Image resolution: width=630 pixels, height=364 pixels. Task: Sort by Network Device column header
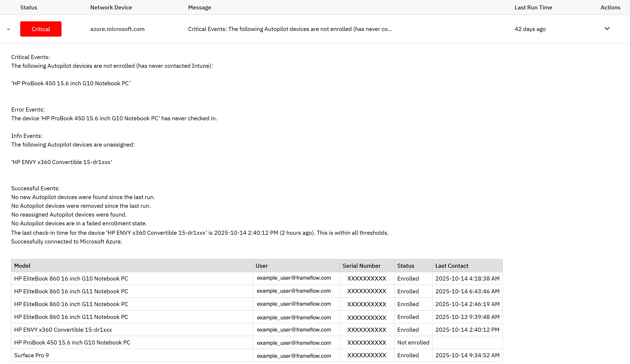point(111,7)
